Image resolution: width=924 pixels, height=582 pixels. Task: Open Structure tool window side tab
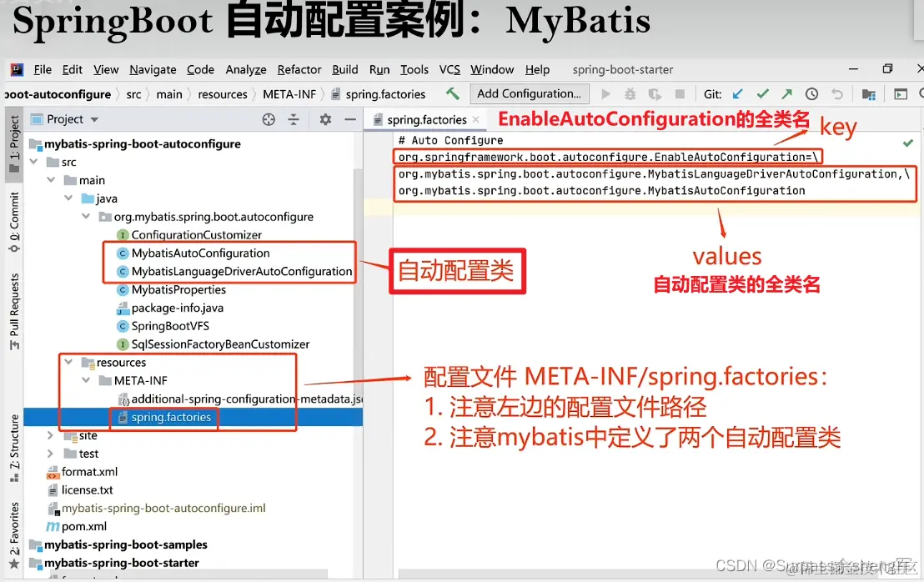(13, 448)
